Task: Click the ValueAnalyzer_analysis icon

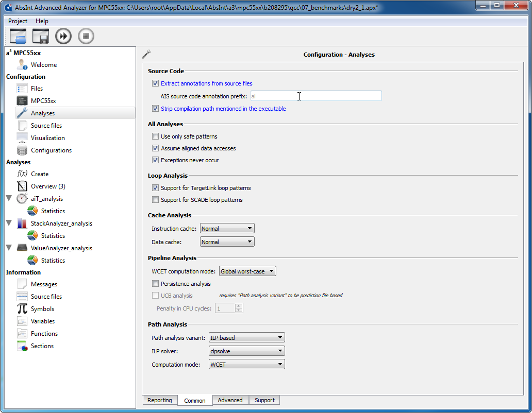Action: pyautogui.click(x=22, y=248)
